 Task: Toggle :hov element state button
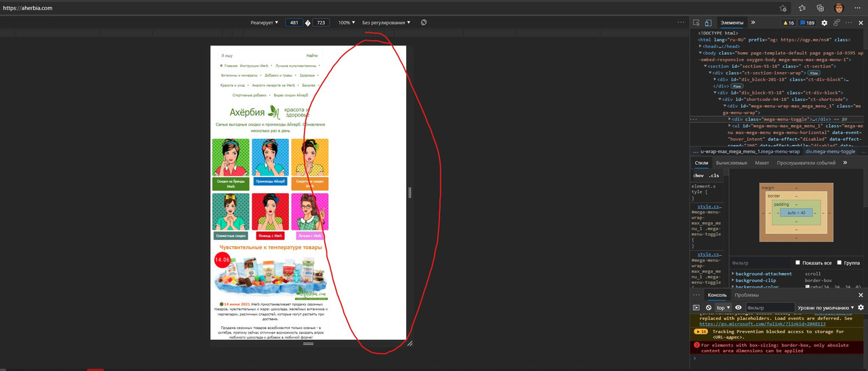tap(698, 176)
